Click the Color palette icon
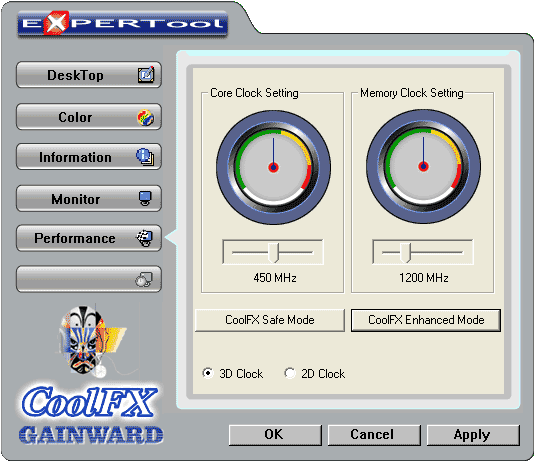534x461 pixels. 145,117
